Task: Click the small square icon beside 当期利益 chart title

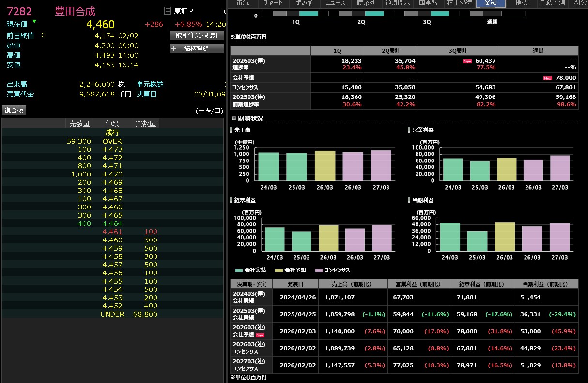Action: point(410,200)
